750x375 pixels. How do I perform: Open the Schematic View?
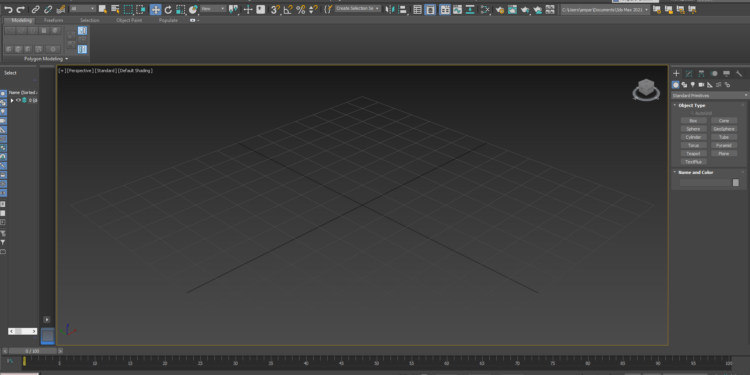(470, 9)
